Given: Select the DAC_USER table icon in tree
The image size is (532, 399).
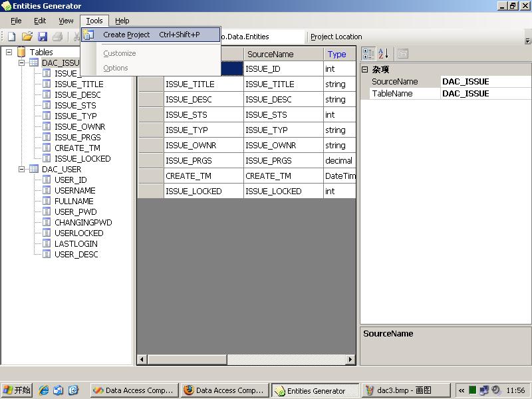Looking at the screenshot, I should 34,169.
